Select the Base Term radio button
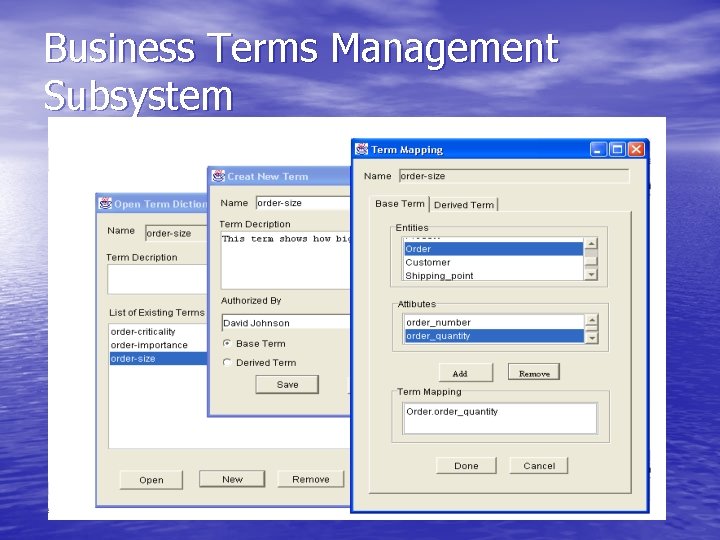 click(227, 343)
